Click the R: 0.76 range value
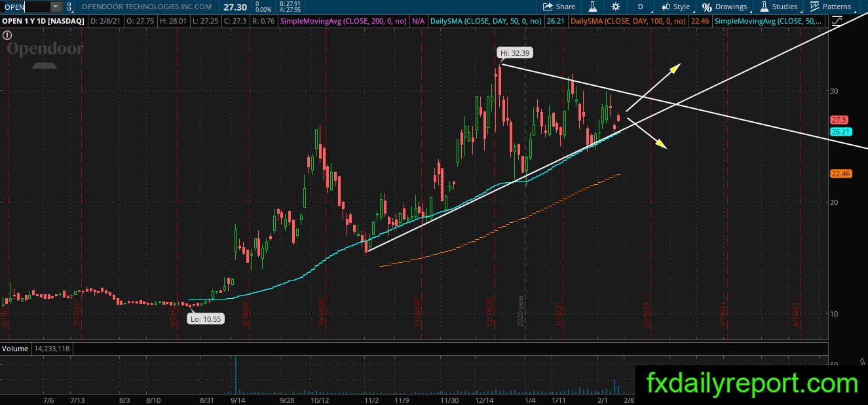 coord(263,21)
